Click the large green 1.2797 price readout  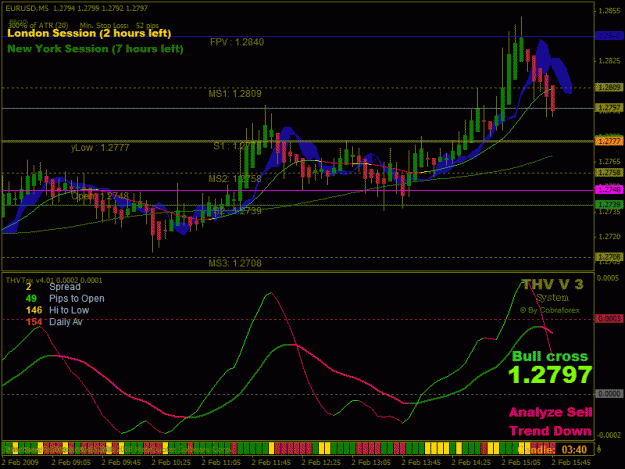[x=550, y=375]
